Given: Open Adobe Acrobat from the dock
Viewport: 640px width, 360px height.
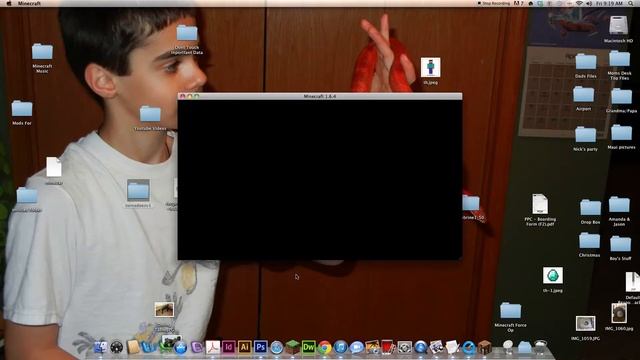Looking at the screenshot, I should [213, 347].
